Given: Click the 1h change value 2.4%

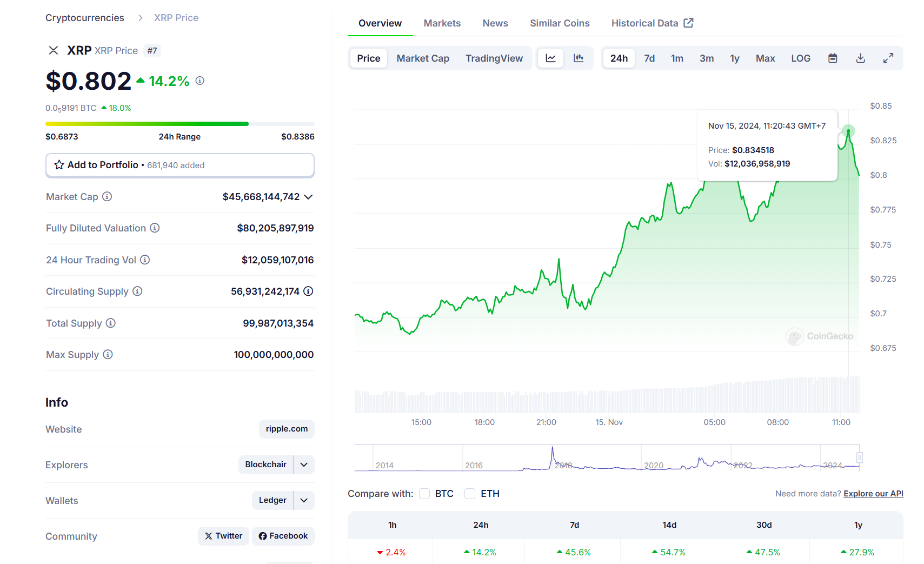Looking at the screenshot, I should click(x=391, y=552).
